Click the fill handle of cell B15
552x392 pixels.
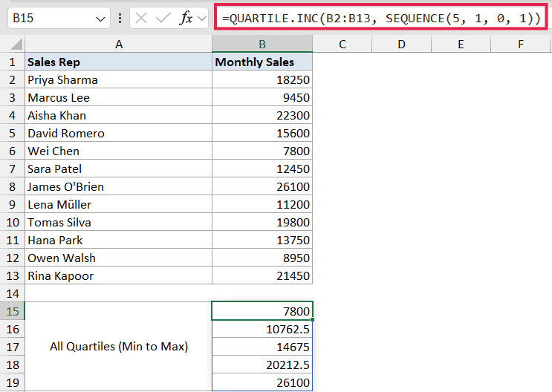313,319
